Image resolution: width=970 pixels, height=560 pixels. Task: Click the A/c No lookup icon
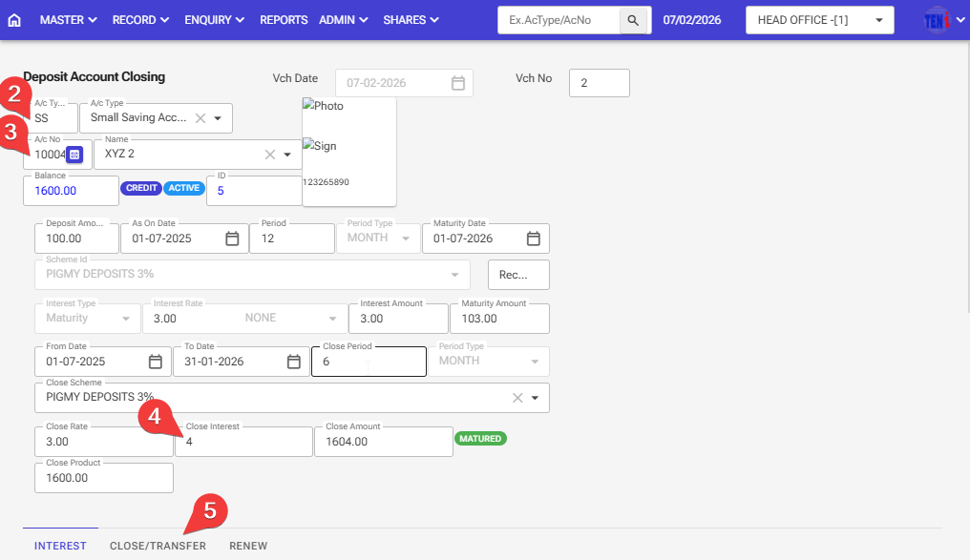coord(74,155)
